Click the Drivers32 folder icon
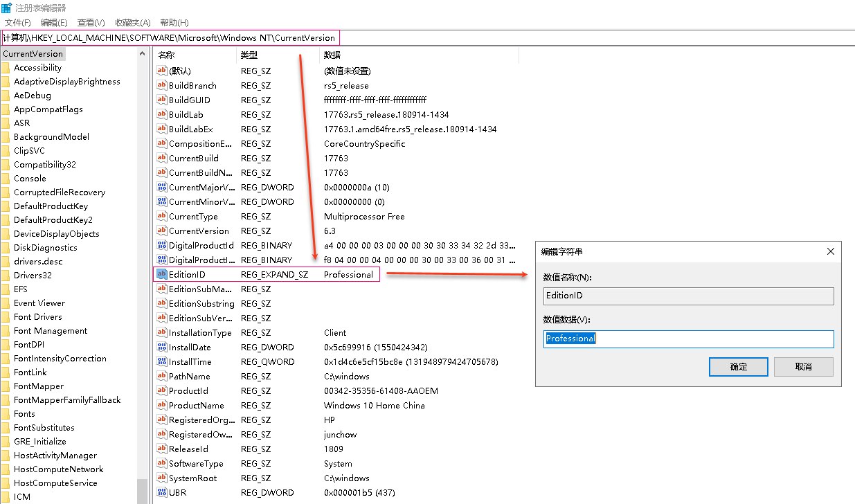The image size is (855, 504). [x=6, y=276]
